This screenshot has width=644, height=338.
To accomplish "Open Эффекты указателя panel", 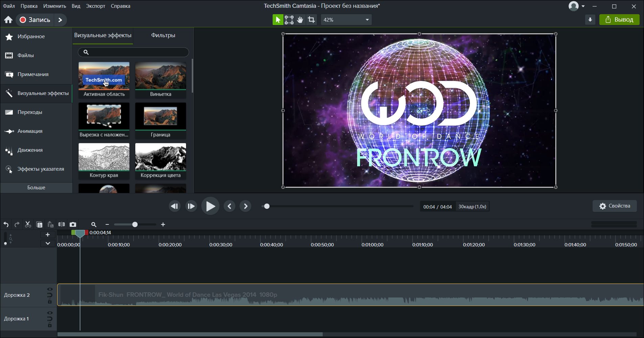I will click(x=36, y=169).
